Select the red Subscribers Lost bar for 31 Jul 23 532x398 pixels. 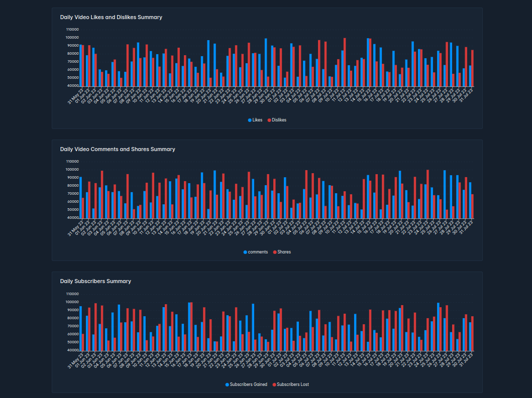tap(472, 334)
